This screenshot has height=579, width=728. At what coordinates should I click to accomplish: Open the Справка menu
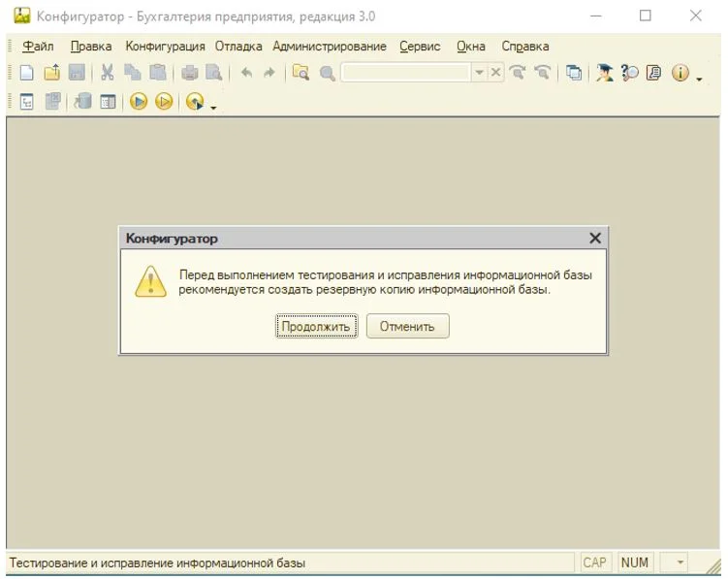pyautogui.click(x=525, y=47)
